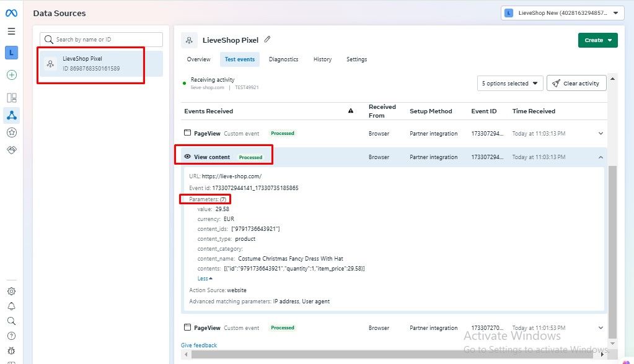Click the content_type product parameter
Viewport: 634px width, 364px height.
[226, 239]
